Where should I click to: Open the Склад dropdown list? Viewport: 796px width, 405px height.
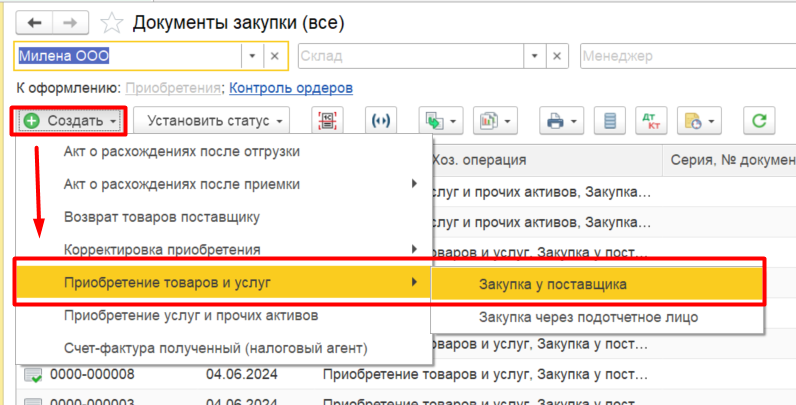coord(535,56)
